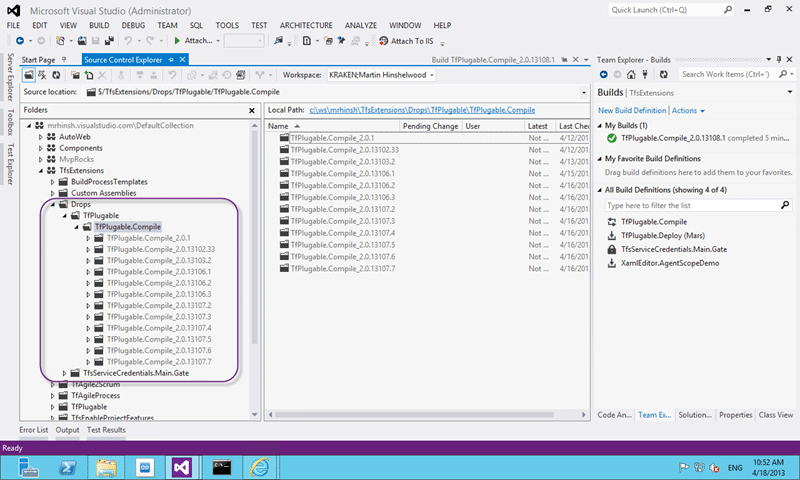Click the Add Items to Folder icon
Screen dimensions: 800x480
pyautogui.click(x=89, y=75)
